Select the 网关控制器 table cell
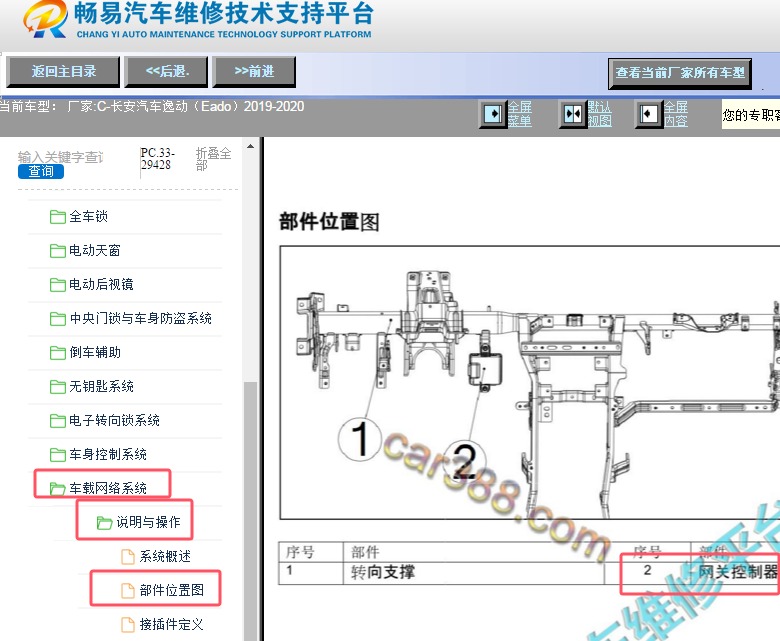The width and height of the screenshot is (780, 641). (x=738, y=571)
